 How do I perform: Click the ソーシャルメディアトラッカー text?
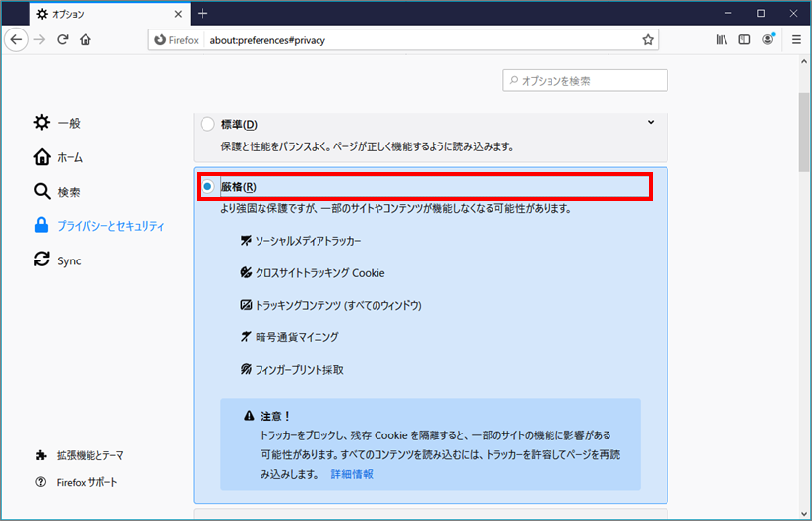coord(308,242)
